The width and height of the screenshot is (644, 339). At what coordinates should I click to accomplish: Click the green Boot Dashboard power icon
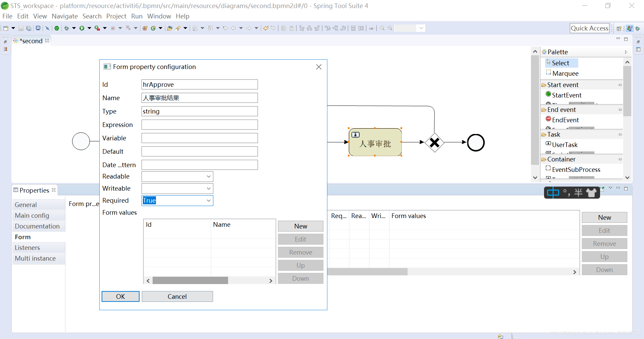(x=57, y=28)
